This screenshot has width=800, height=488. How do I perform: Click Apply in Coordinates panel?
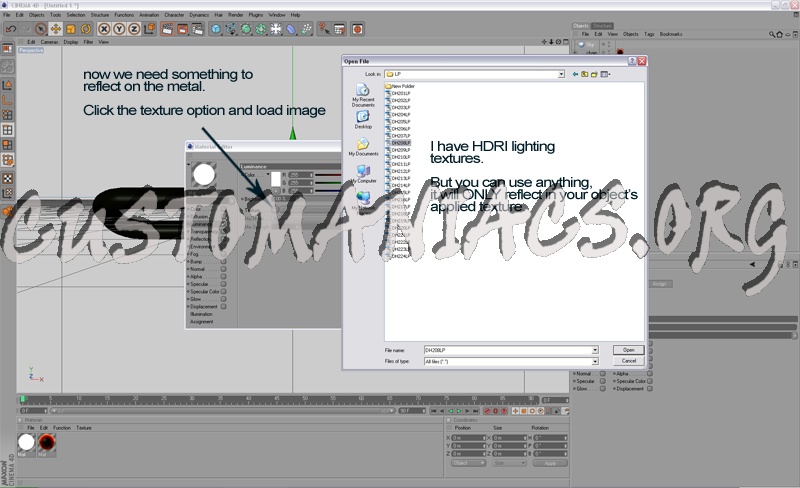549,463
